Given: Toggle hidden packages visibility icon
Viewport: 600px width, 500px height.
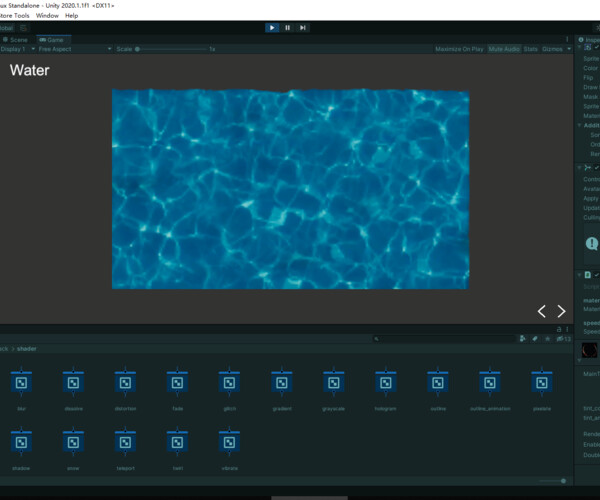Looking at the screenshot, I should click(x=563, y=339).
